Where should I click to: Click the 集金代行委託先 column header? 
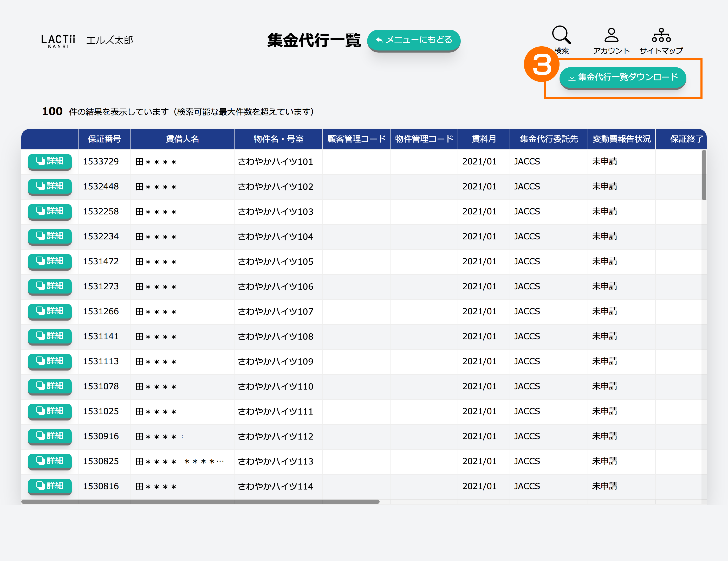click(548, 139)
